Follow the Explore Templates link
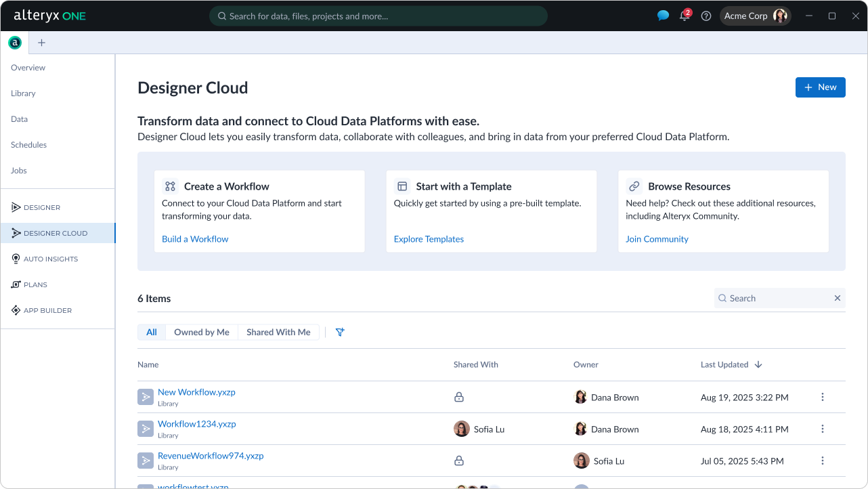Viewport: 868px width, 489px height. [x=429, y=239]
